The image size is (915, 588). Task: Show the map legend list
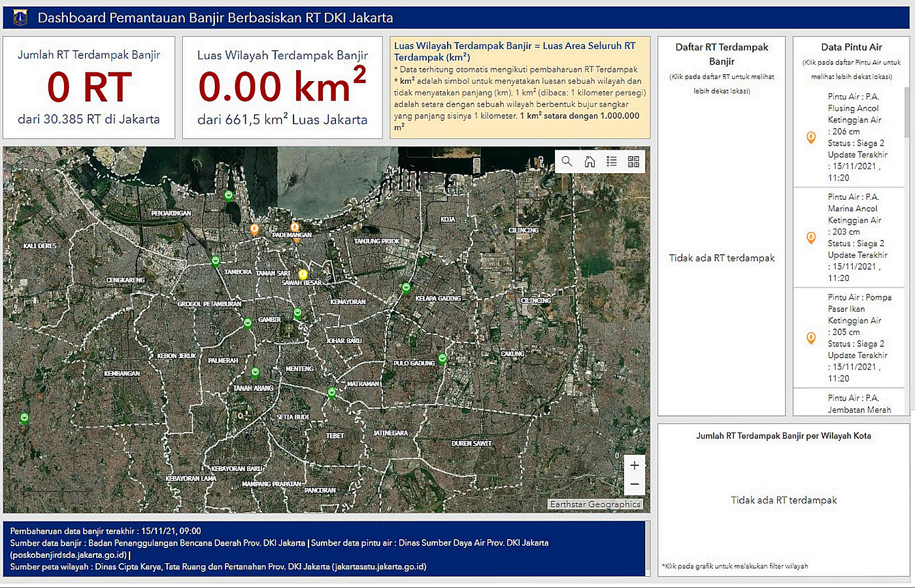tap(612, 161)
